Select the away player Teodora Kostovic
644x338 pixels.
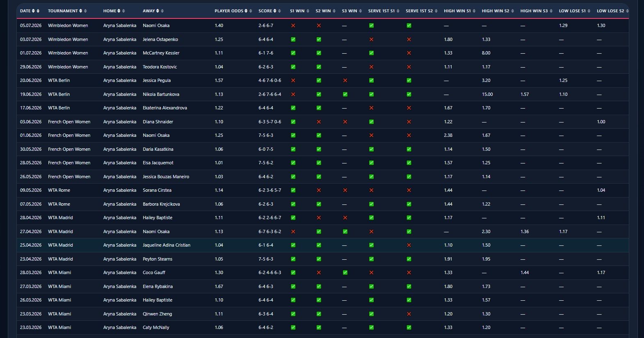click(x=160, y=67)
